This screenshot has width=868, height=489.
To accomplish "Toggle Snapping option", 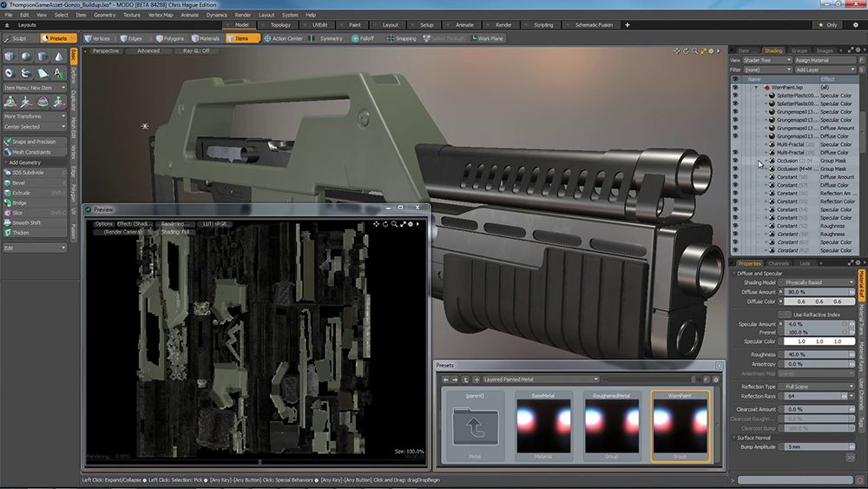I will (x=401, y=38).
